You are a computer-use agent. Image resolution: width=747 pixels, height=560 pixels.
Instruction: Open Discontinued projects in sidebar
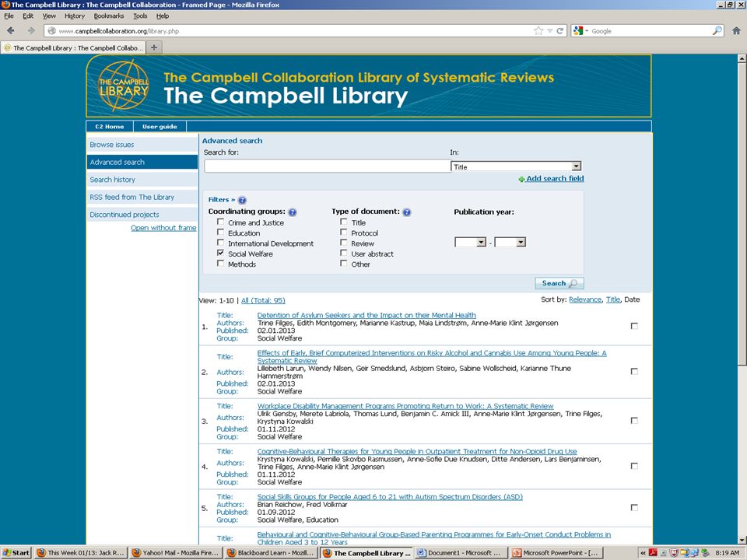tap(142, 215)
